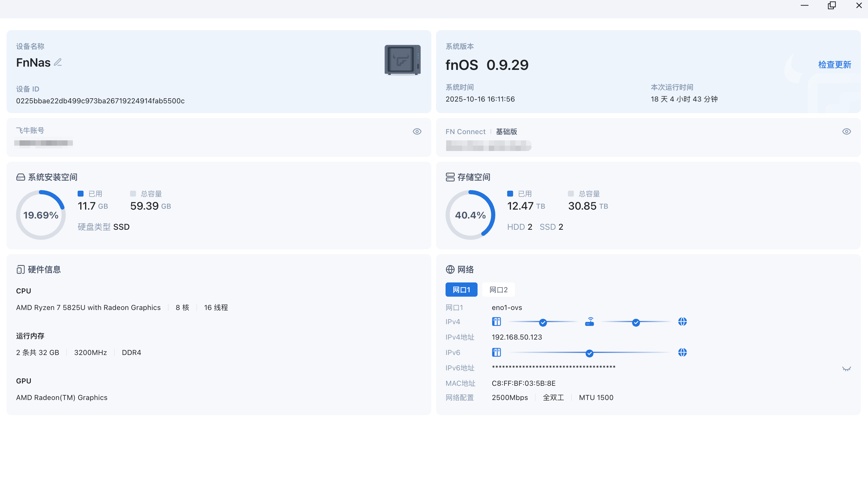
Task: Click the 基础版 label next to FN Connect
Action: (x=507, y=132)
